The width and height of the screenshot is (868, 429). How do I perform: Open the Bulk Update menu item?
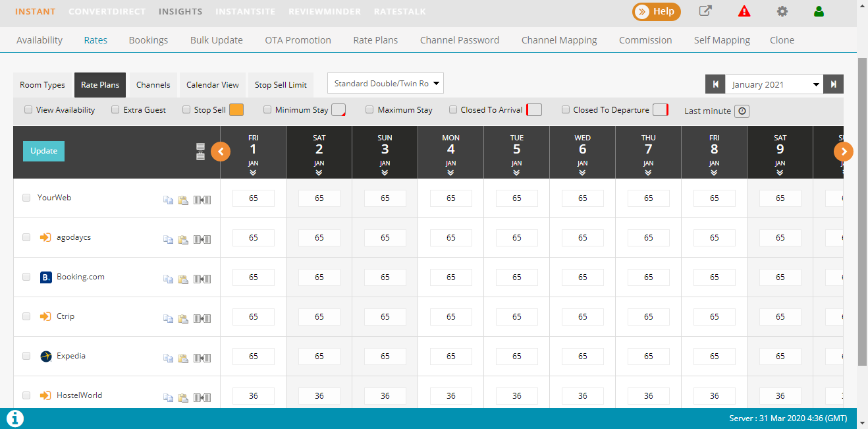[x=216, y=40]
